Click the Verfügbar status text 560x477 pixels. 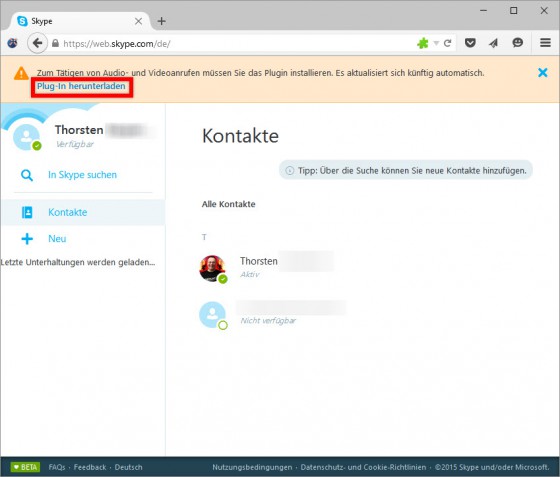pyautogui.click(x=74, y=144)
